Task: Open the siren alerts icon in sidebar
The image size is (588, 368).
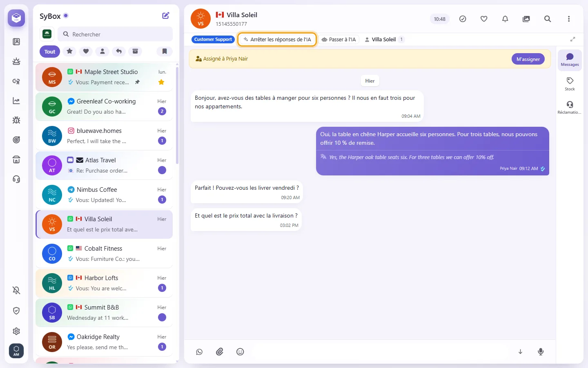Action: [16, 61]
